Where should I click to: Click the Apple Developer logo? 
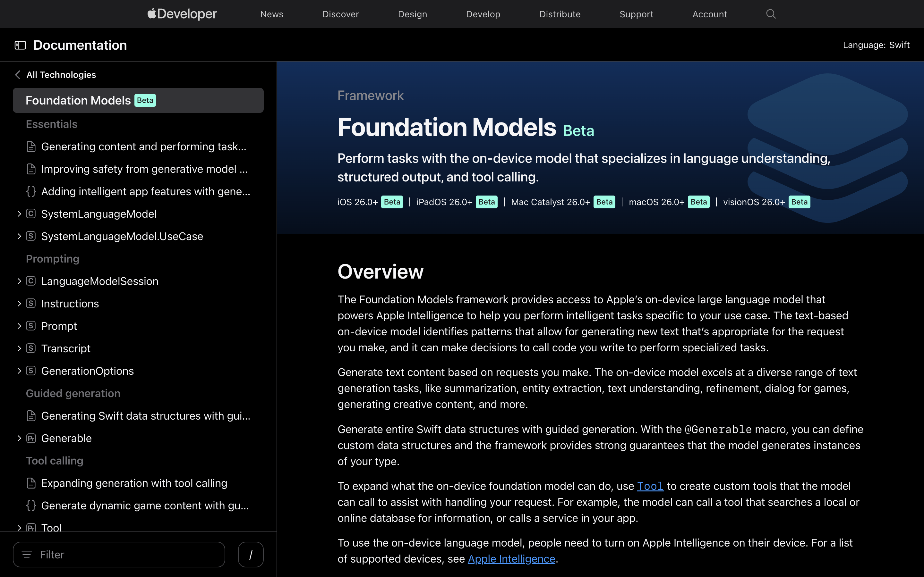182,14
